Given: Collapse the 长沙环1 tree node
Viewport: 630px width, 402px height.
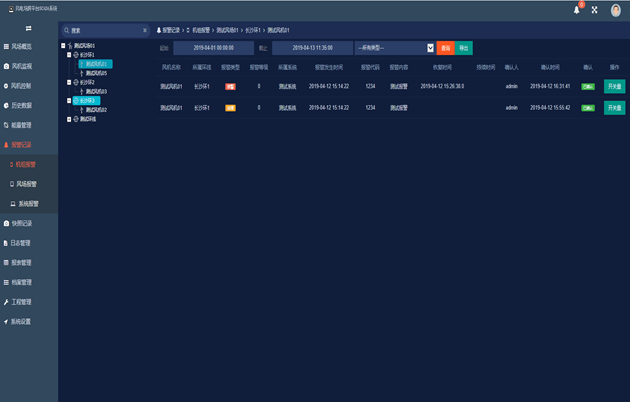Looking at the screenshot, I should [x=69, y=55].
